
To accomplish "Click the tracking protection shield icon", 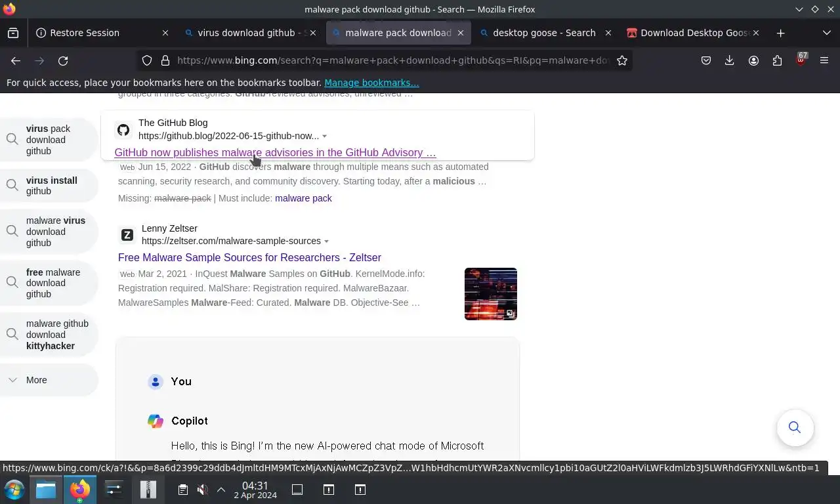I will (x=147, y=60).
